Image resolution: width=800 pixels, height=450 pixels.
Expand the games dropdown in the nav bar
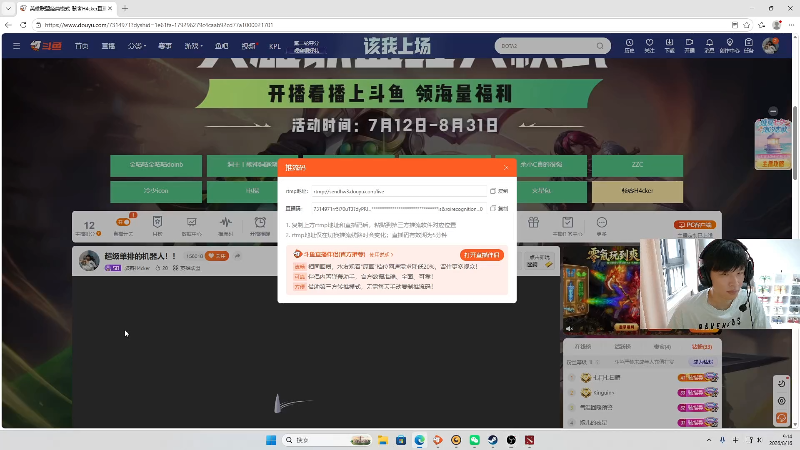pos(193,46)
